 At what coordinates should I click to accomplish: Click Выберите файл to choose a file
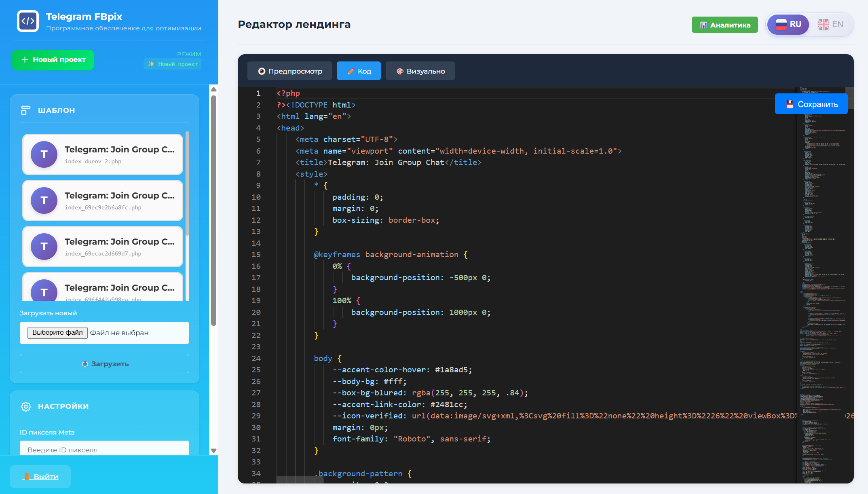(57, 333)
